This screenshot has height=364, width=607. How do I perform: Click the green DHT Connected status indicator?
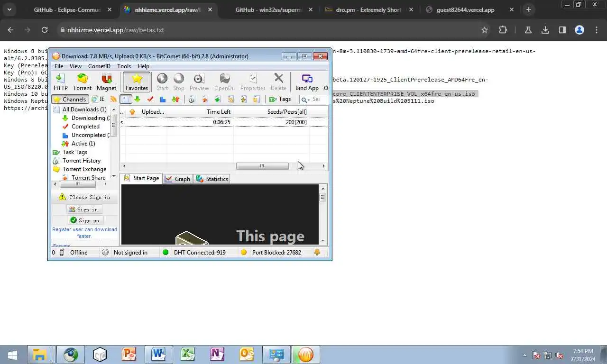(166, 253)
